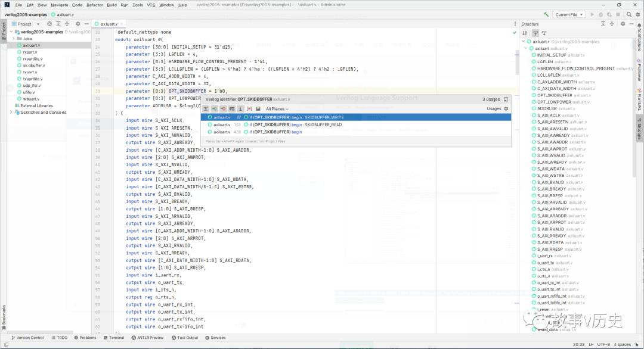This screenshot has height=349, width=644.
Task: Click the Search Everywhere magnifier icon
Action: (630, 13)
